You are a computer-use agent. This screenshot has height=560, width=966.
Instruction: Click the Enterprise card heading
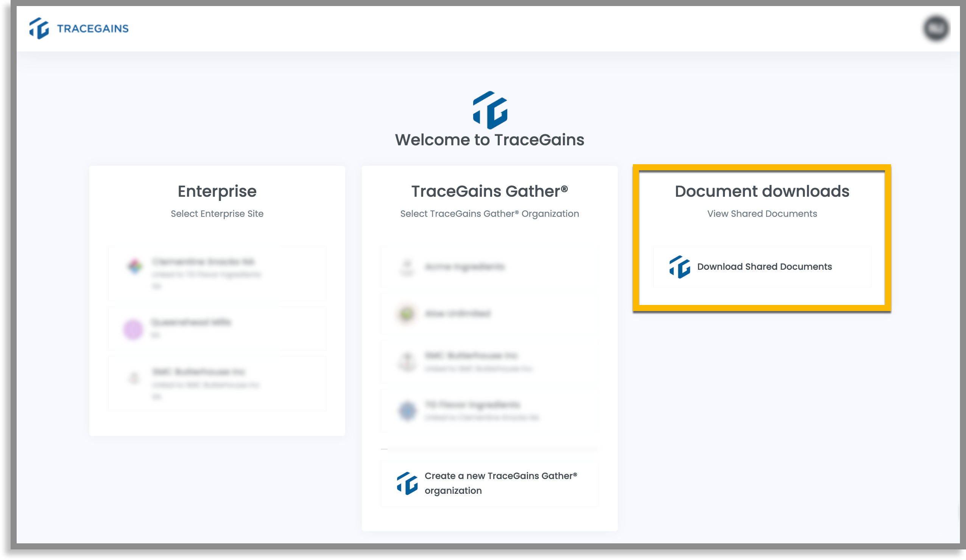pos(217,192)
